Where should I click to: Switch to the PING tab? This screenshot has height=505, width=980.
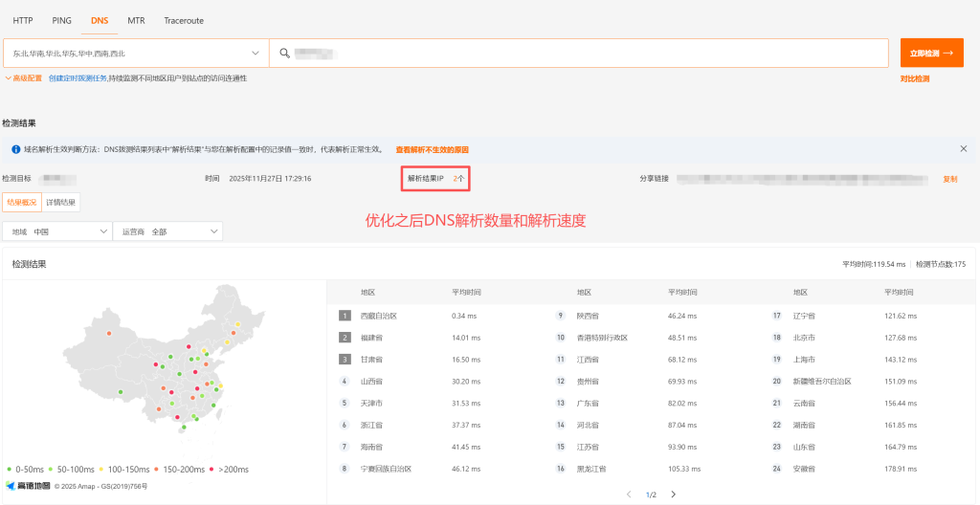[61, 20]
